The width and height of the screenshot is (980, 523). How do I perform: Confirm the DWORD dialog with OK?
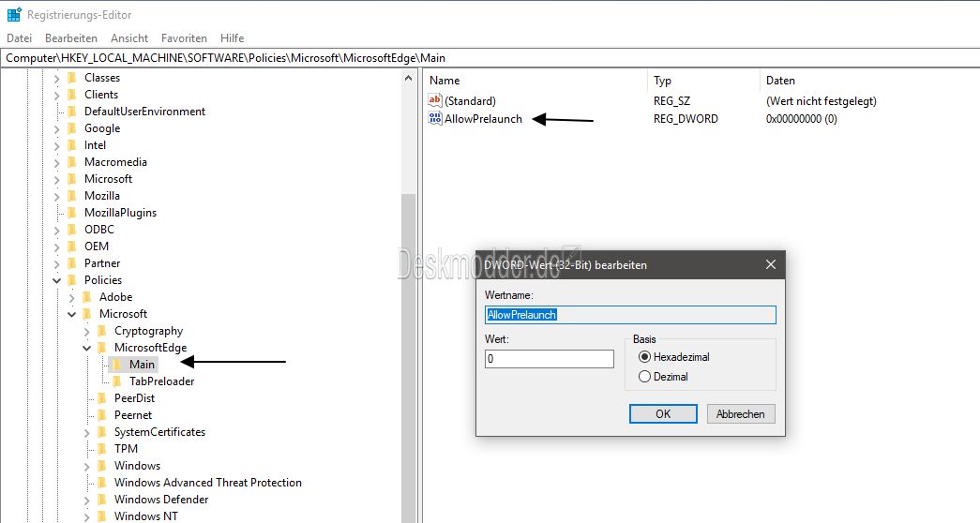(x=663, y=413)
